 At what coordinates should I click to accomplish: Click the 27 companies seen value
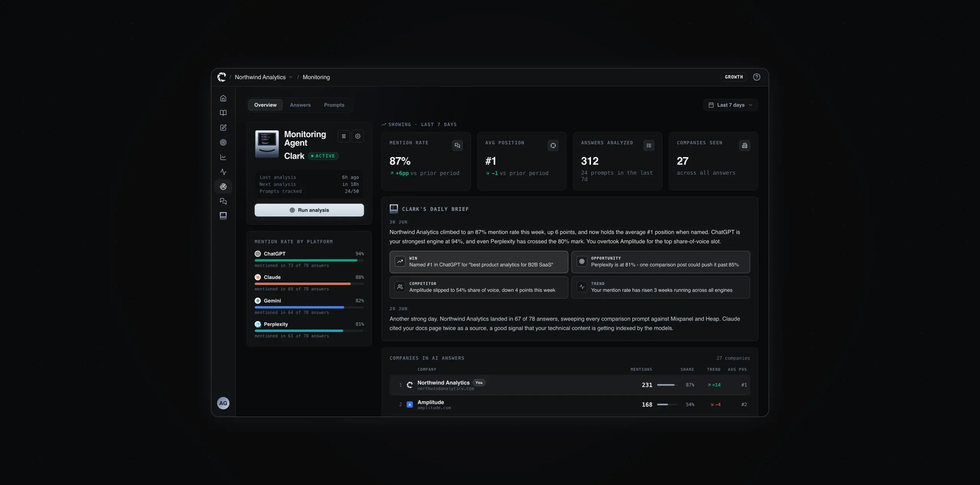[683, 161]
